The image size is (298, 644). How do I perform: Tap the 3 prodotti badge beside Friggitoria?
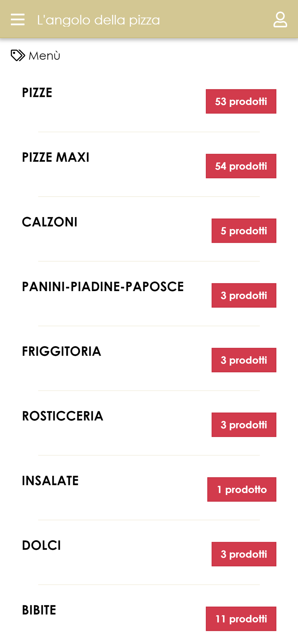tap(244, 360)
